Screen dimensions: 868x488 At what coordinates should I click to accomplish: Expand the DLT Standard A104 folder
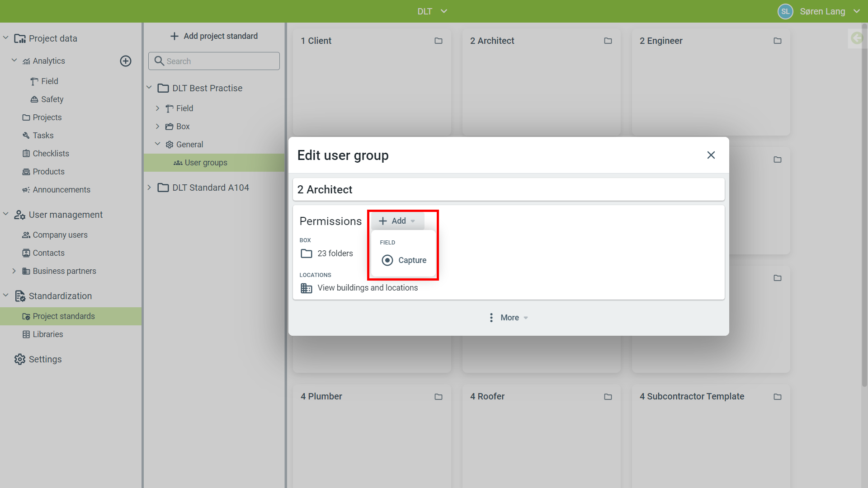[149, 188]
